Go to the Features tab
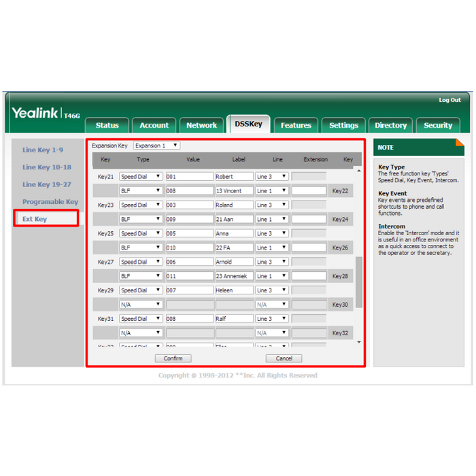 point(296,125)
